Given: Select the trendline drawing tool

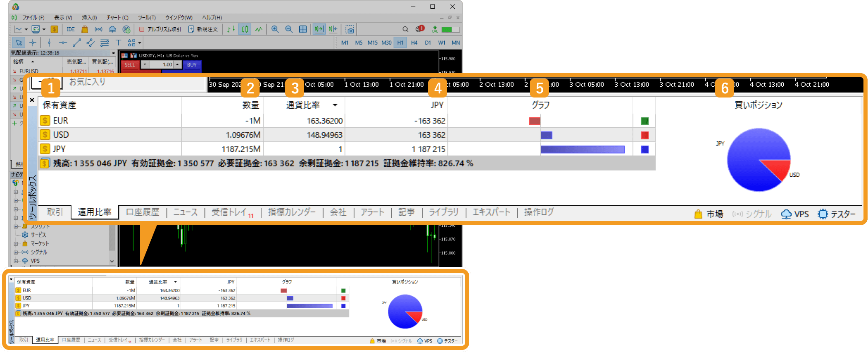Looking at the screenshot, I should (77, 43).
